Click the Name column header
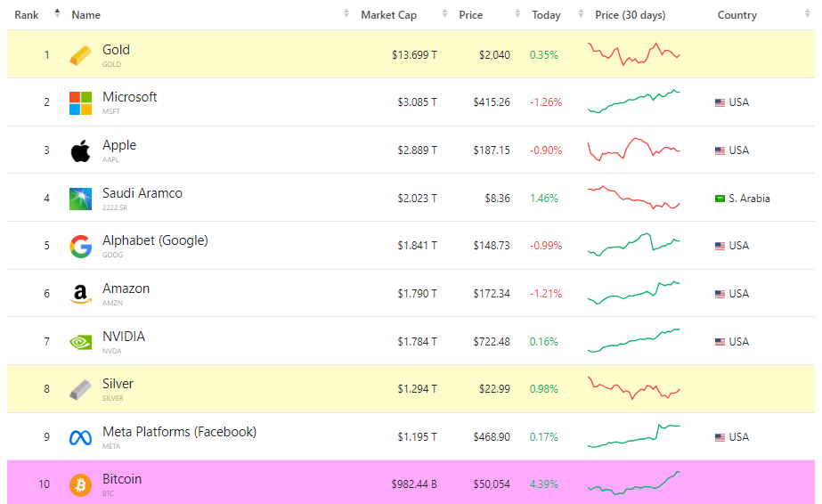 coord(86,15)
